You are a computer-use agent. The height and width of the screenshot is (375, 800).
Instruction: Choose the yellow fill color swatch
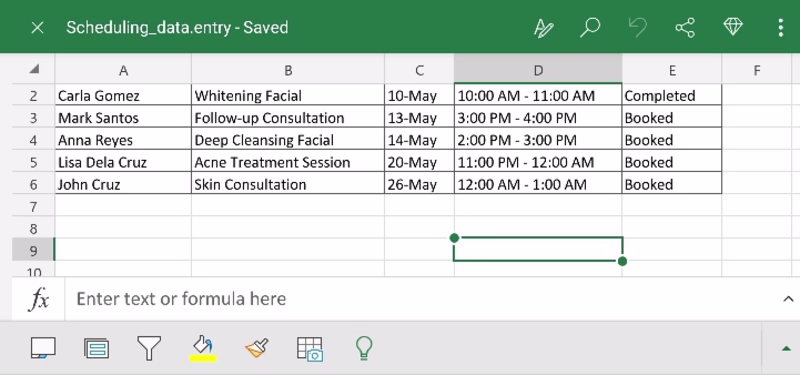click(203, 359)
